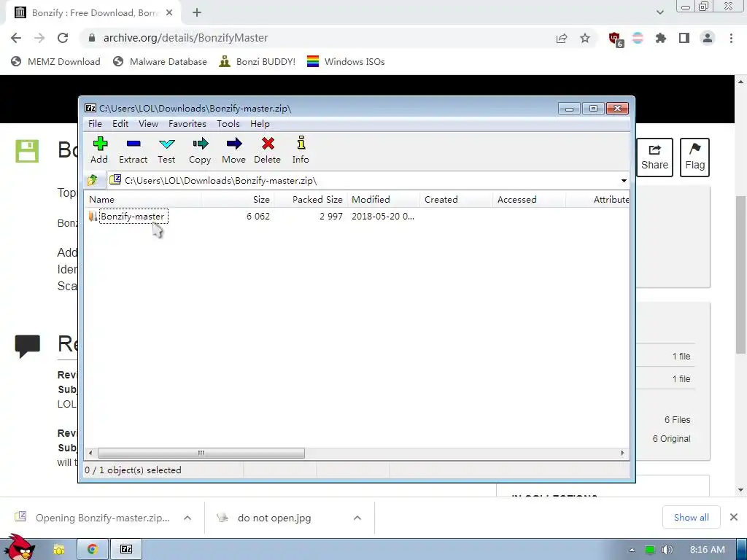This screenshot has height=560, width=747.
Task: Expand the 7-Zip address path dropdown
Action: [624, 181]
